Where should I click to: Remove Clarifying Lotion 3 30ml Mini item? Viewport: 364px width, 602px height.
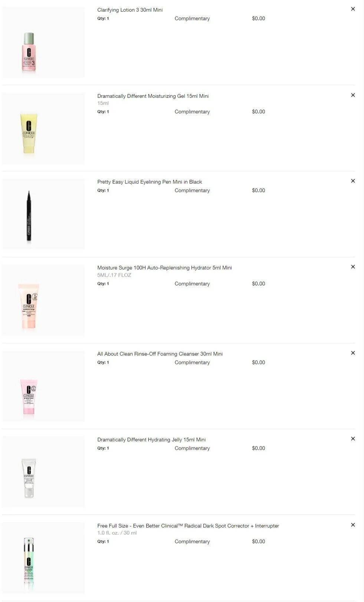click(x=353, y=9)
